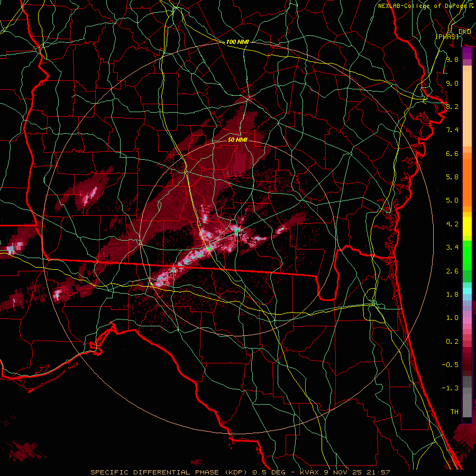The height and width of the screenshot is (476, 476).
Task: Click the TH threshold label on the legend
Action: (x=454, y=412)
